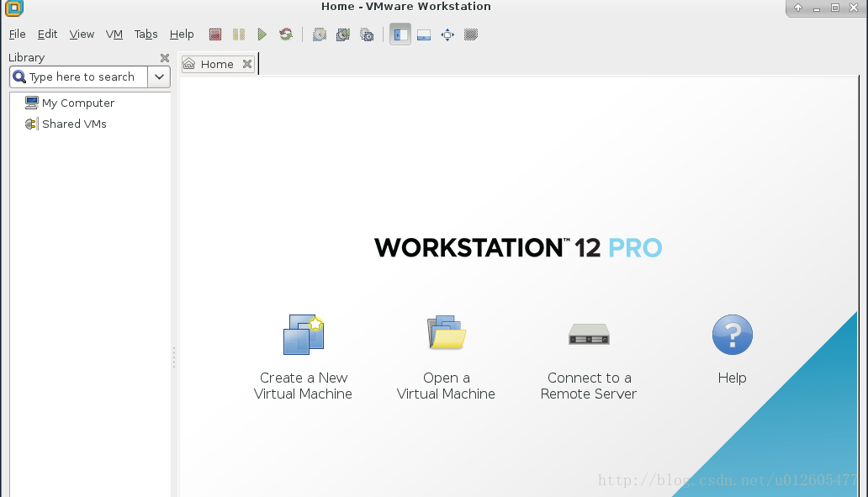Open the Edit menu

[48, 34]
